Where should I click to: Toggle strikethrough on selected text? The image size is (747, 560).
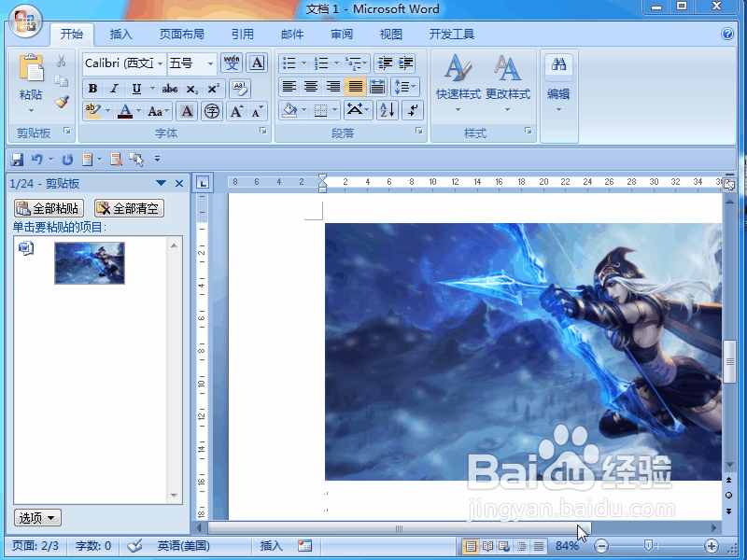(x=172, y=88)
